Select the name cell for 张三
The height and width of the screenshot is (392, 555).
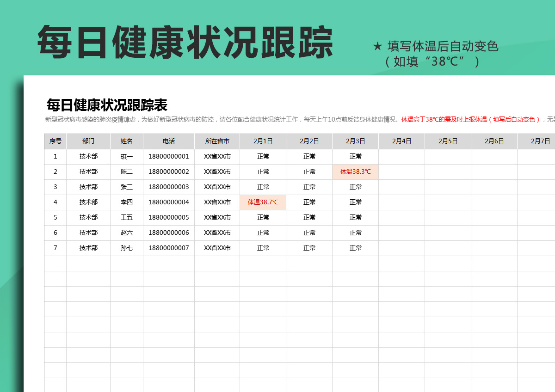pos(127,187)
